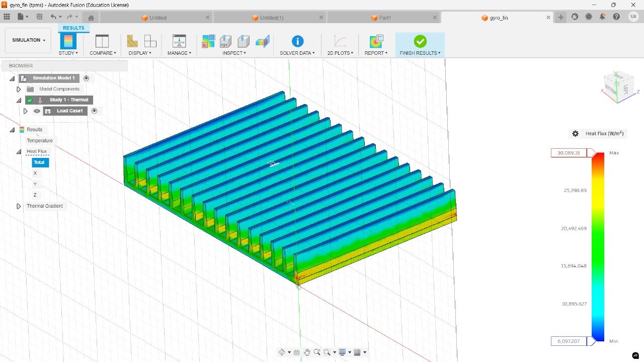Click the job status clock icon

click(589, 17)
